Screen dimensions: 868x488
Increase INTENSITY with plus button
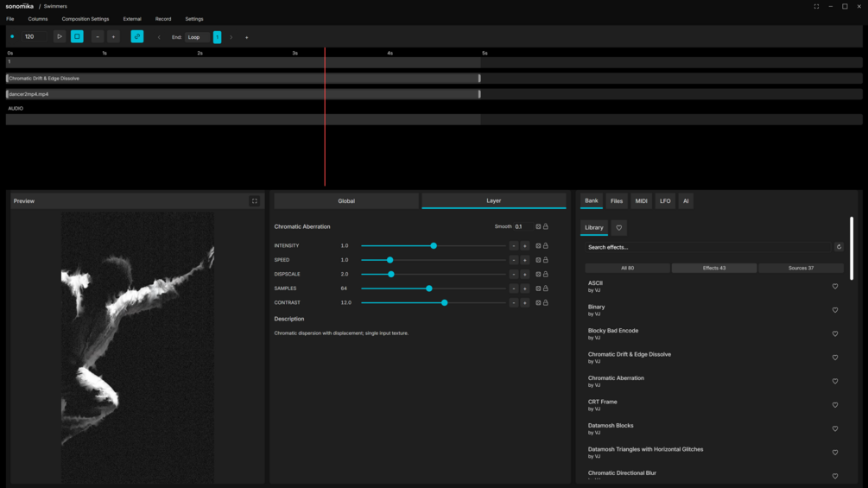pos(525,245)
